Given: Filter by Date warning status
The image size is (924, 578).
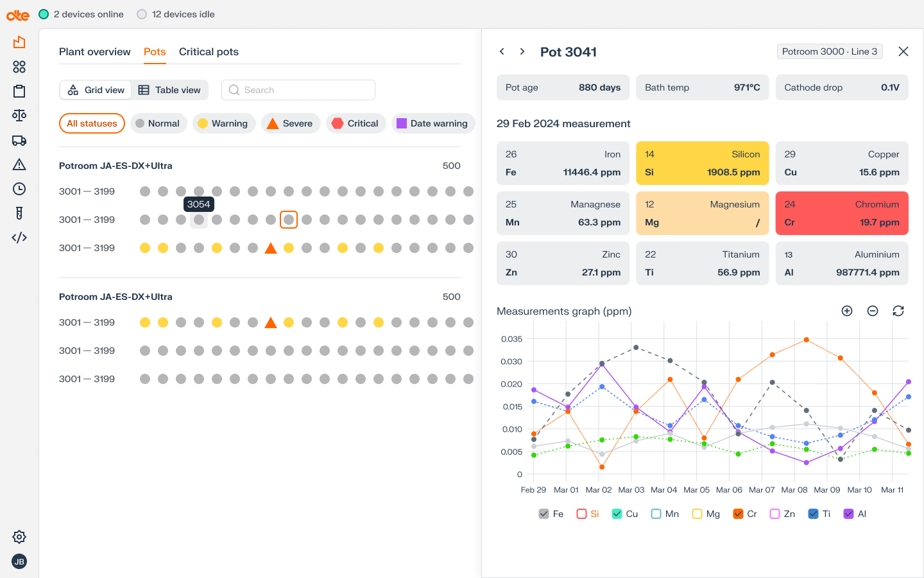Looking at the screenshot, I should (x=433, y=123).
